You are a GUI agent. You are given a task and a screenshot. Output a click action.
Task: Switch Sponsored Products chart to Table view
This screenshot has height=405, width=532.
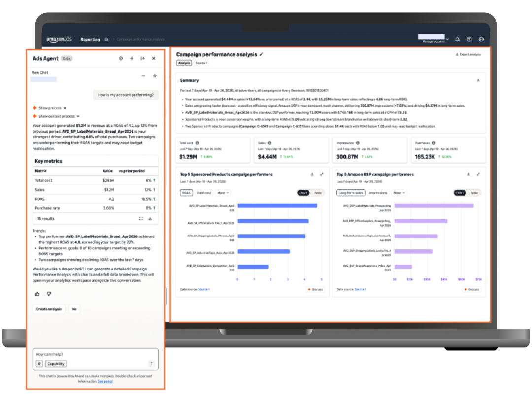(318, 193)
